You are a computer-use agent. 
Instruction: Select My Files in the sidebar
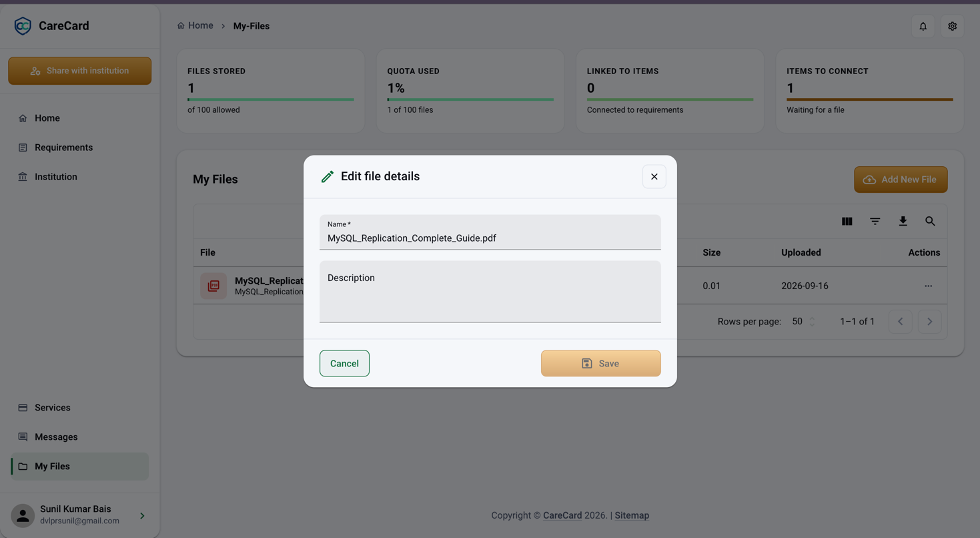click(x=79, y=467)
